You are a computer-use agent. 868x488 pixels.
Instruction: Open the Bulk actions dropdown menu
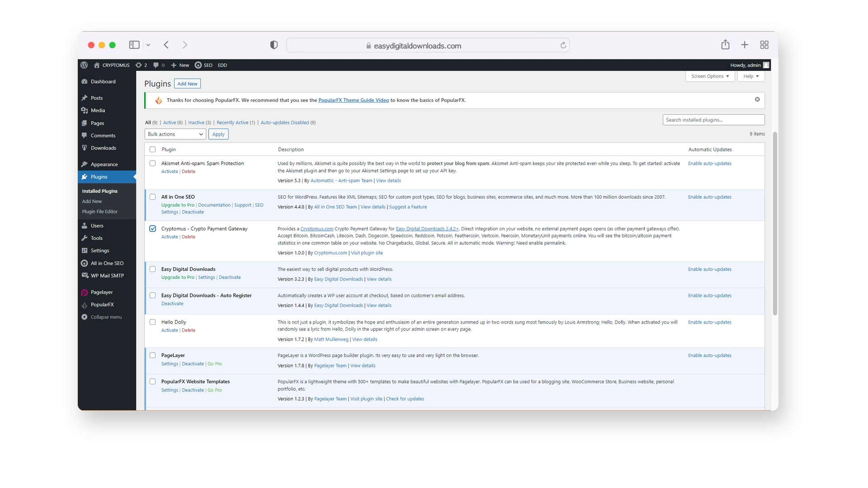point(175,134)
